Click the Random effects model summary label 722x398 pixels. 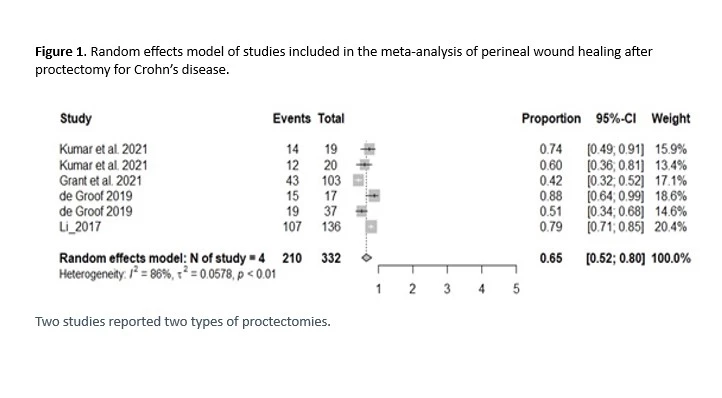coord(162,258)
